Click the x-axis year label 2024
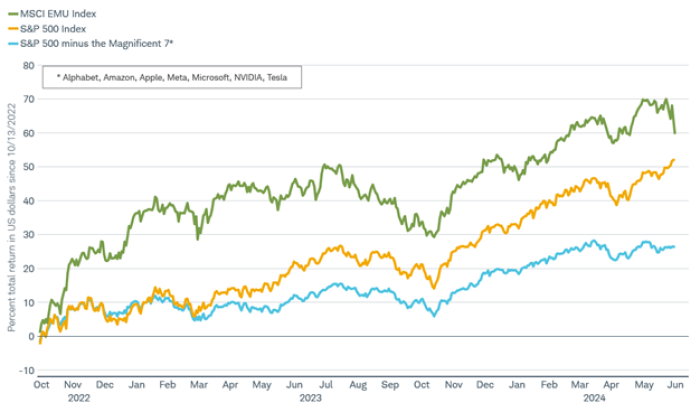The height and width of the screenshot is (412, 700). point(594,398)
